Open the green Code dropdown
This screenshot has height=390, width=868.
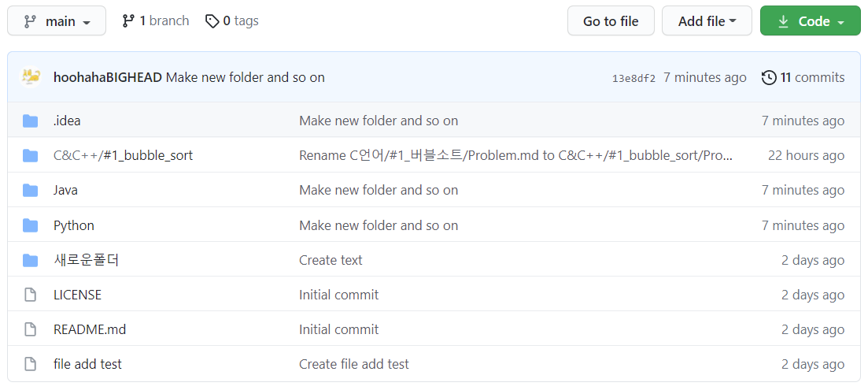tap(811, 21)
